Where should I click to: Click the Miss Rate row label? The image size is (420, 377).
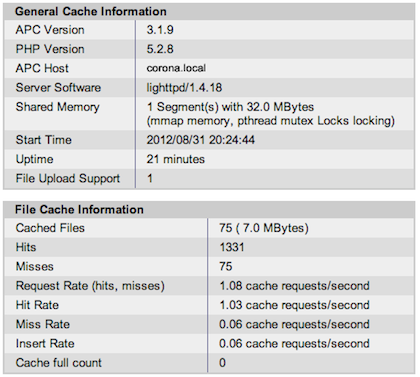[x=43, y=324]
